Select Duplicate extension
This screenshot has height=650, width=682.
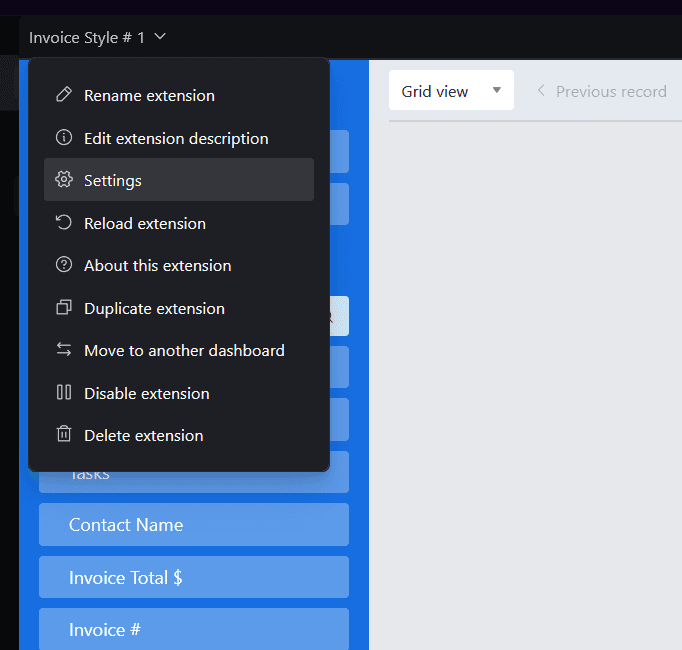(x=179, y=308)
